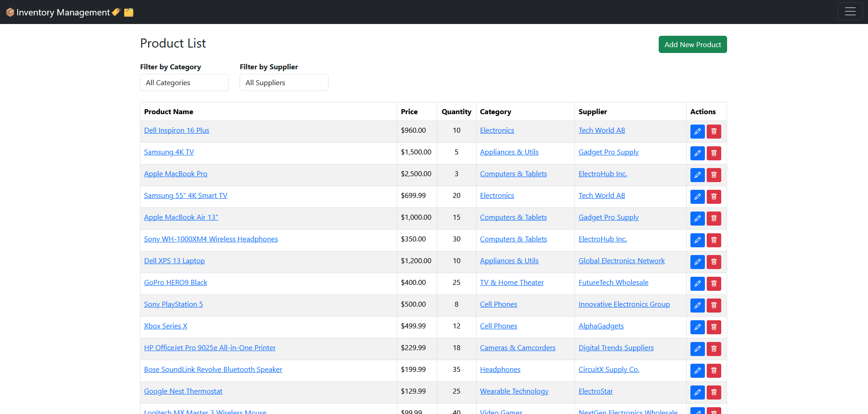Delete the Apple MacBook Pro row
This screenshot has height=414, width=868.
(x=714, y=175)
